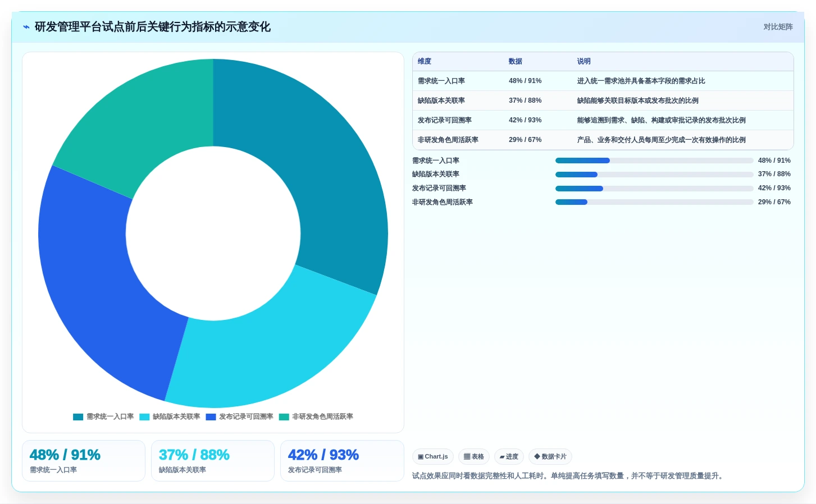This screenshot has height=504, width=816.
Task: Click the 数据 column header
Action: coord(516,62)
